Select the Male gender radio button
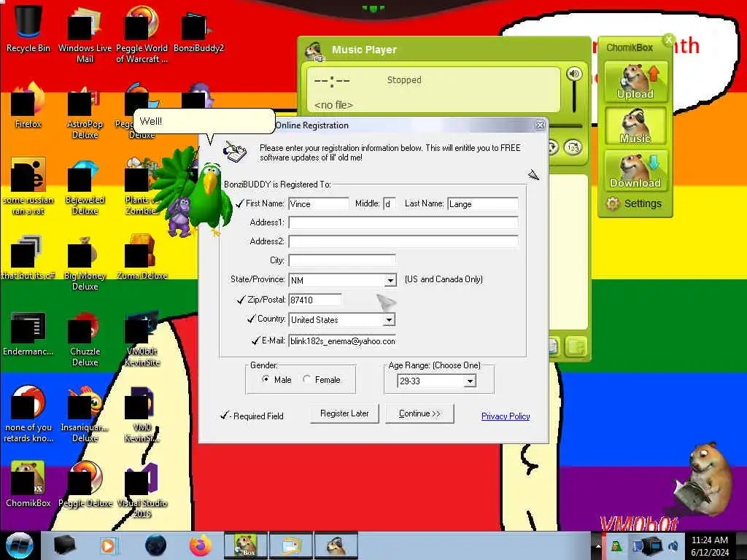Image resolution: width=747 pixels, height=560 pixels. (266, 379)
